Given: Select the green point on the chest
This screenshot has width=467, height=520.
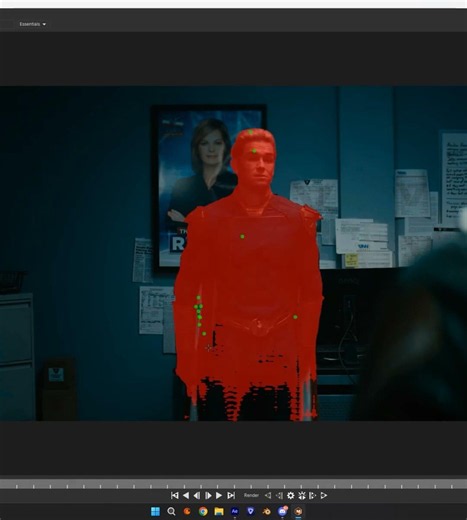Looking at the screenshot, I should [242, 236].
